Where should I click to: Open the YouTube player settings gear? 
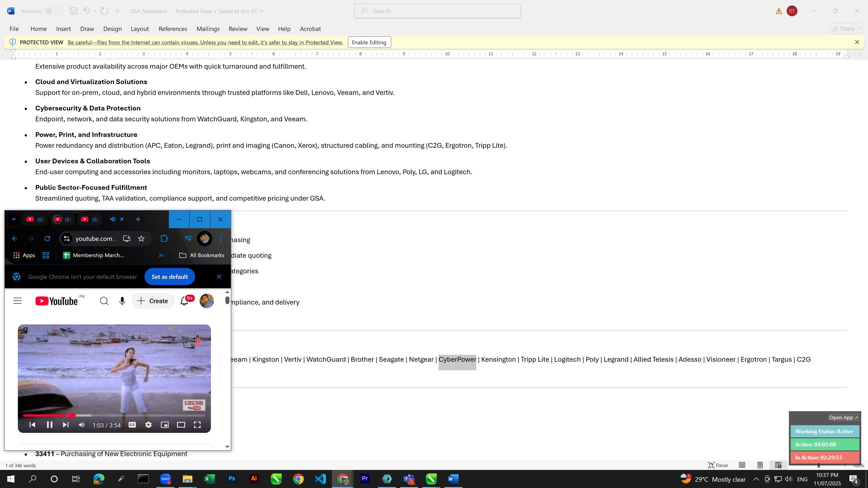149,425
